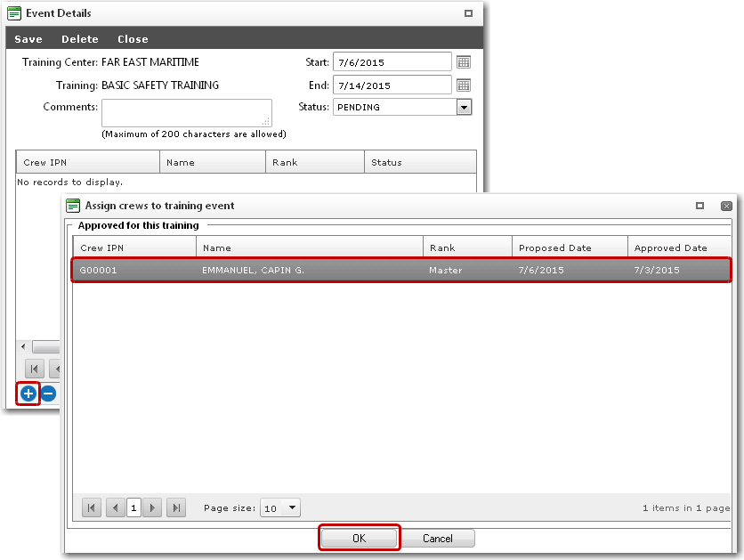Close the Assign crews dialog window
This screenshot has height=560, width=744.
coord(726,205)
